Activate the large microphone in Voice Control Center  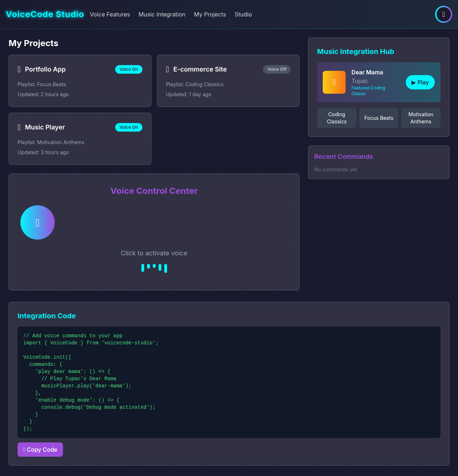point(38,222)
